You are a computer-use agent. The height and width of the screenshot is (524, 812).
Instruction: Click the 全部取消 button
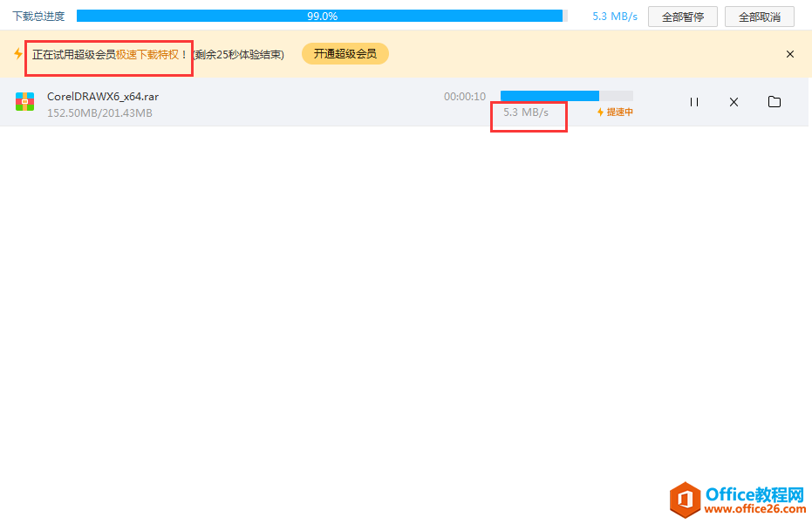coord(759,17)
